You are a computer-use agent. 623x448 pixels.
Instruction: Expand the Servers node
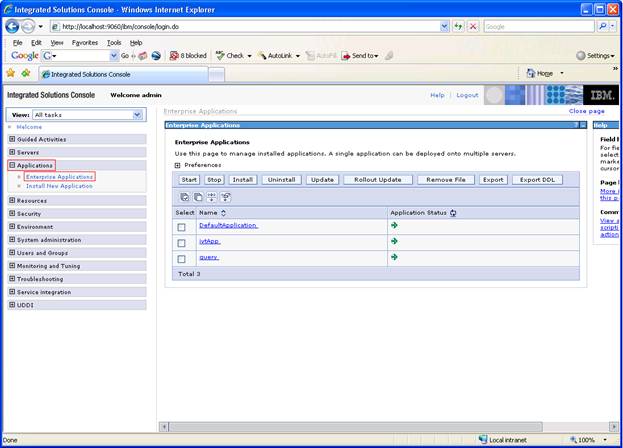tap(12, 152)
